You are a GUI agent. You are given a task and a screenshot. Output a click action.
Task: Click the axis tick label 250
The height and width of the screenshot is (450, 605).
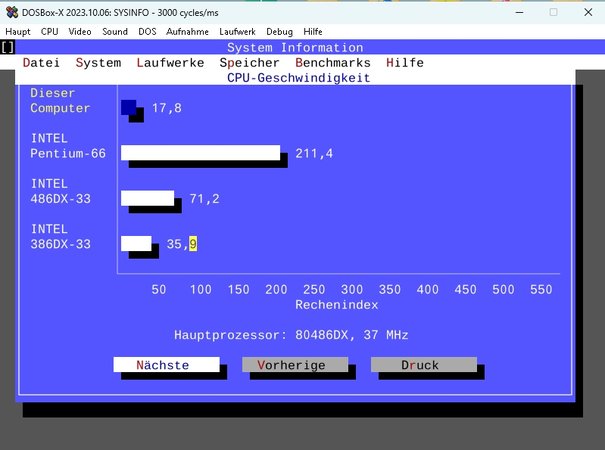point(314,289)
